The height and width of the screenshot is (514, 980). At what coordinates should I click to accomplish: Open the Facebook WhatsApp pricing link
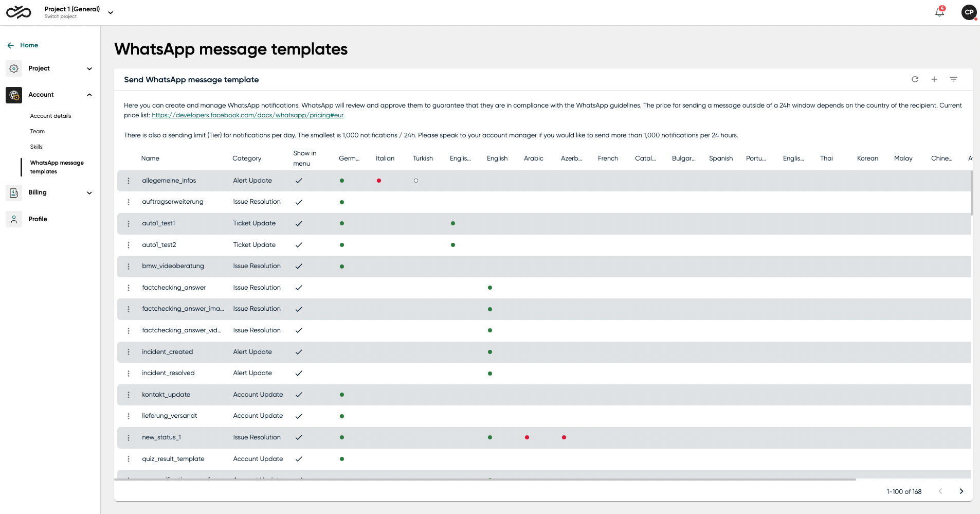[247, 115]
